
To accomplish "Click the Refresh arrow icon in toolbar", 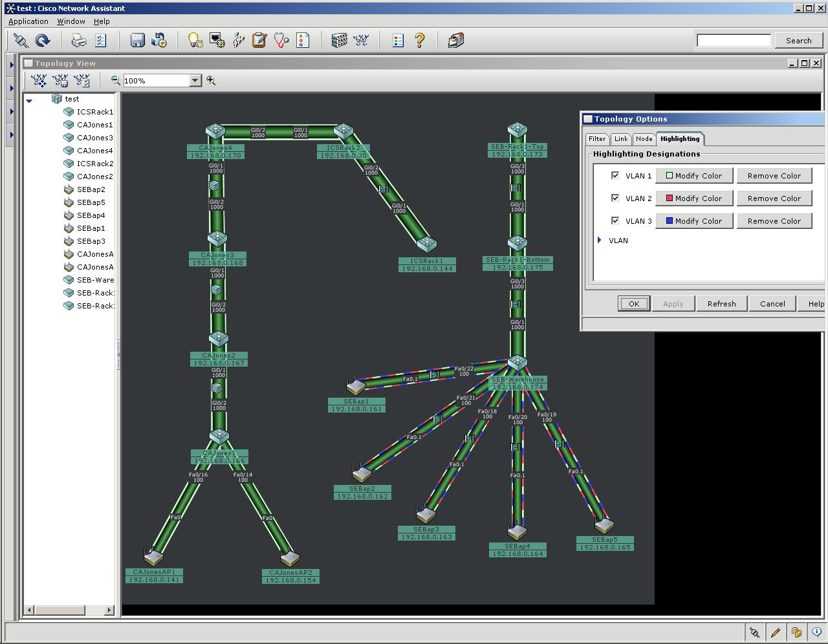I will tap(43, 41).
